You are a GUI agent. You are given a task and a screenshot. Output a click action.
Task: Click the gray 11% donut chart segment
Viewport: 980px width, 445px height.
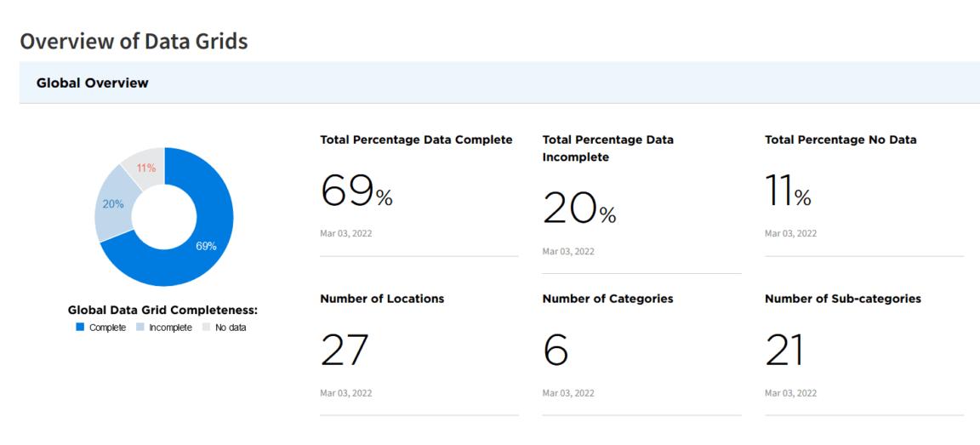tap(145, 168)
